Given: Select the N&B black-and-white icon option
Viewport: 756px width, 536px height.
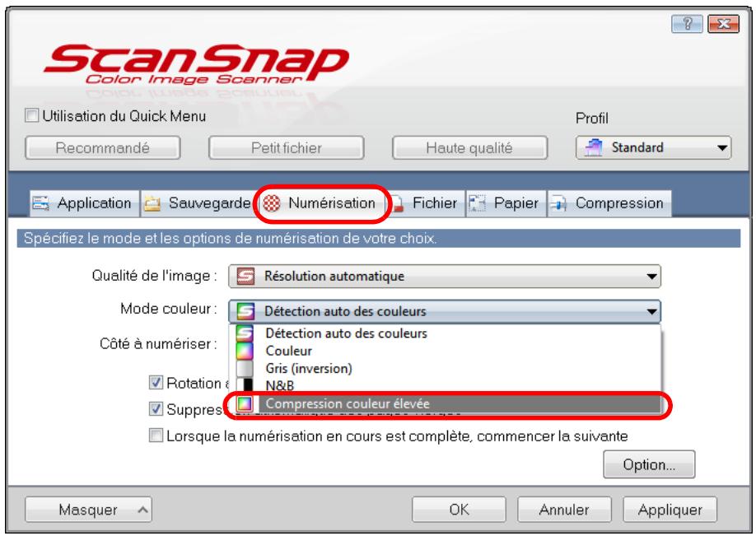Looking at the screenshot, I should click(245, 385).
